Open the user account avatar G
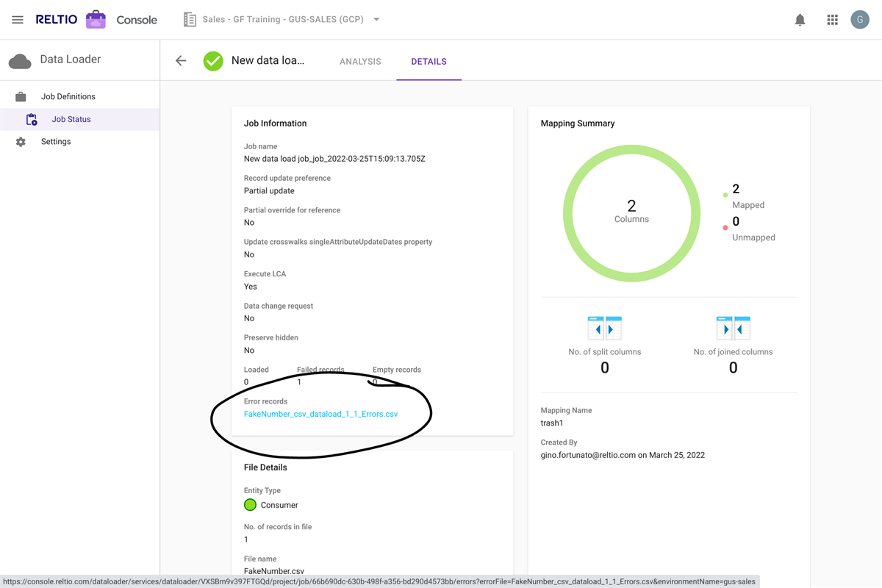The image size is (882, 588). point(860,20)
